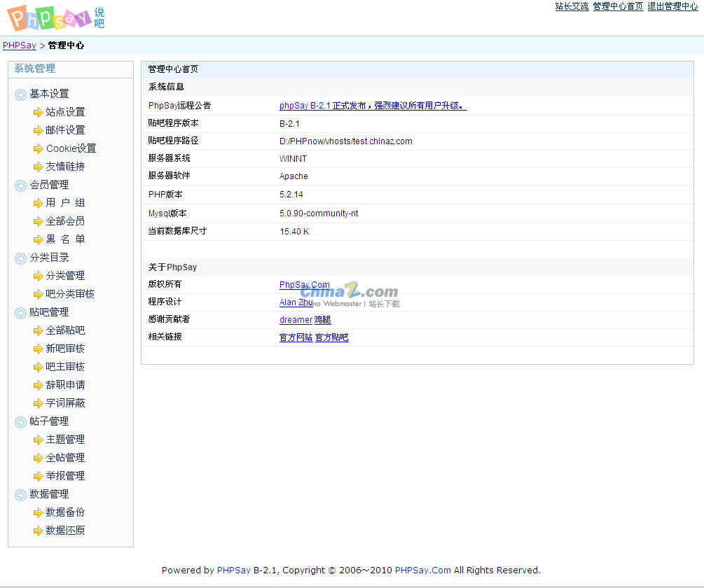Click the 会员管理 section heading
The height and width of the screenshot is (588, 704).
click(49, 185)
